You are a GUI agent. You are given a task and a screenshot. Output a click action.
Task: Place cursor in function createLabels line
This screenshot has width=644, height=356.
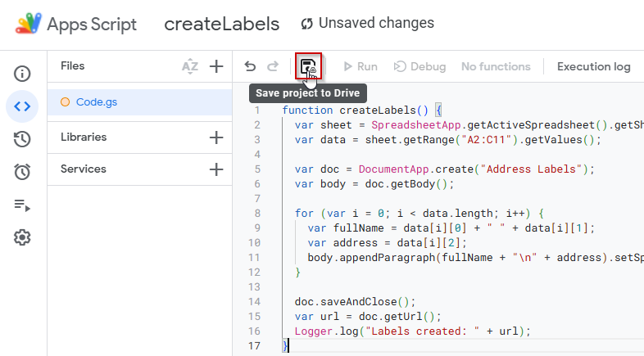tap(361, 110)
